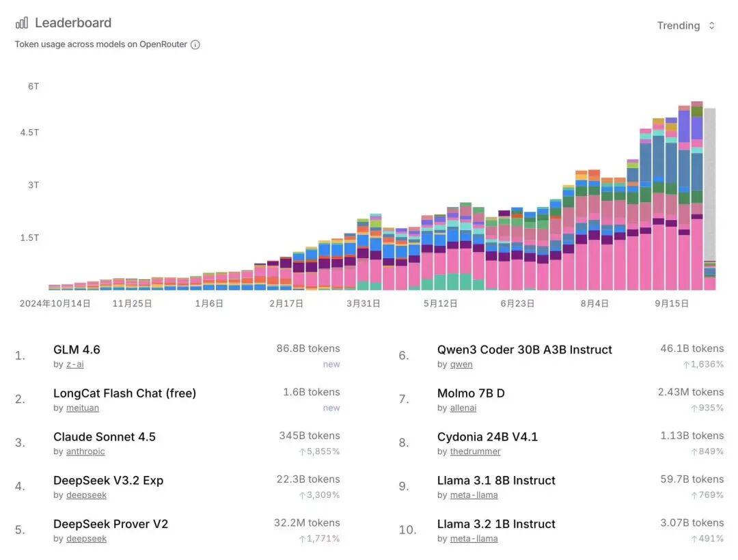Image resolution: width=738 pixels, height=560 pixels.
Task: Open the z-ai provider link
Action: [74, 364]
